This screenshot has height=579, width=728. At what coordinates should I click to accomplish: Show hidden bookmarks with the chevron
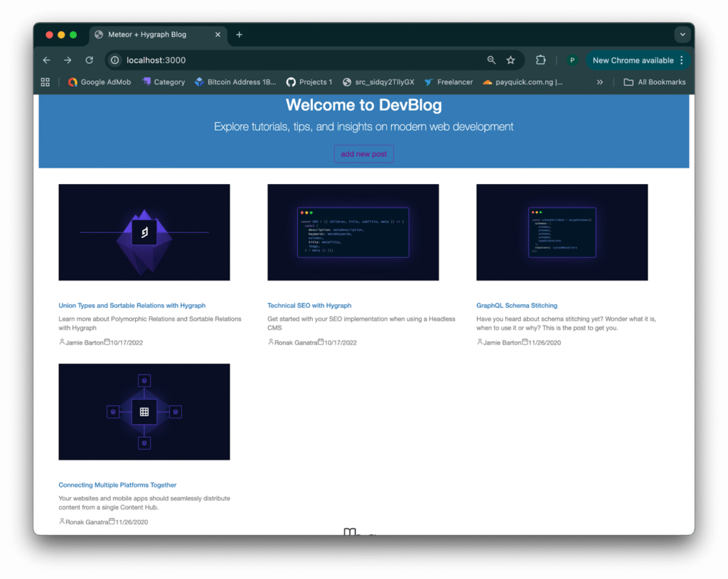pyautogui.click(x=599, y=82)
